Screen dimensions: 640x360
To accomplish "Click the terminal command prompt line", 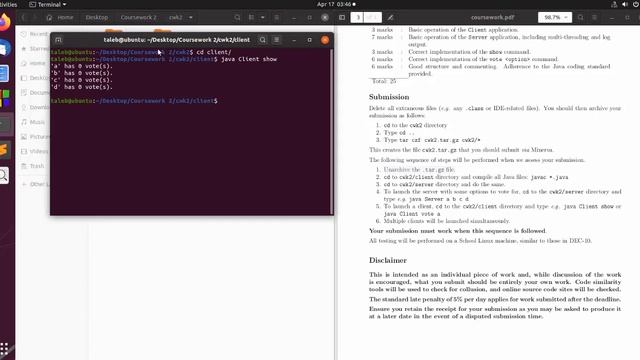I will [x=134, y=101].
